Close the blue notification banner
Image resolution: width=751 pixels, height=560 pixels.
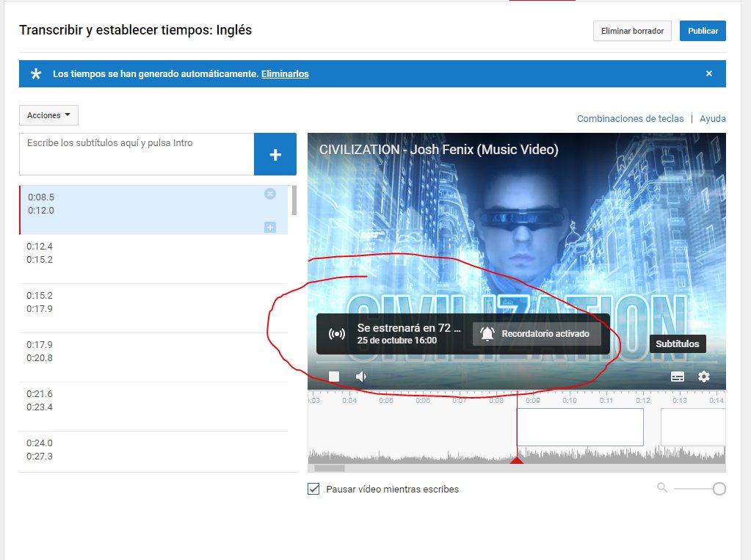pos(709,73)
